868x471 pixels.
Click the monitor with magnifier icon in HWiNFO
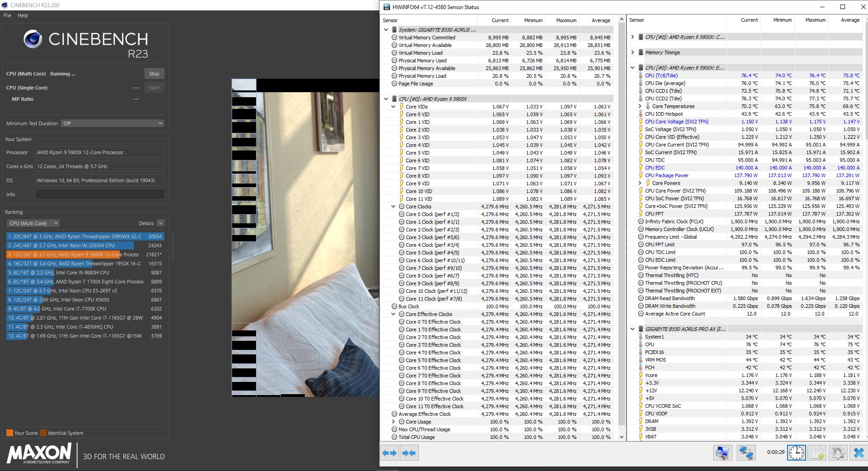(723, 453)
